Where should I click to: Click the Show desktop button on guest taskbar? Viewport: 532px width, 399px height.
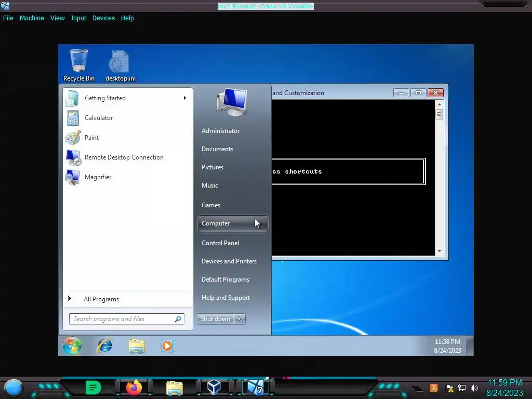click(x=470, y=345)
